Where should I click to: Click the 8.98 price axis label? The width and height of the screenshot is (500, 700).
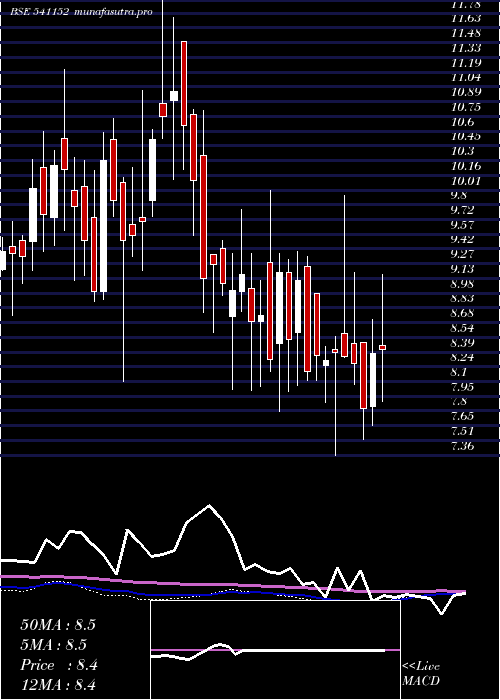462,283
